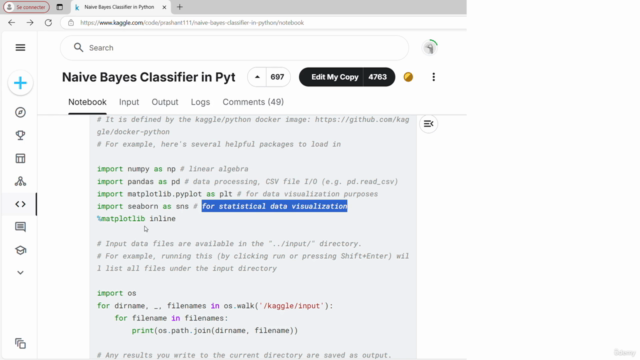Expand more sidebar items chevron

coord(20,273)
